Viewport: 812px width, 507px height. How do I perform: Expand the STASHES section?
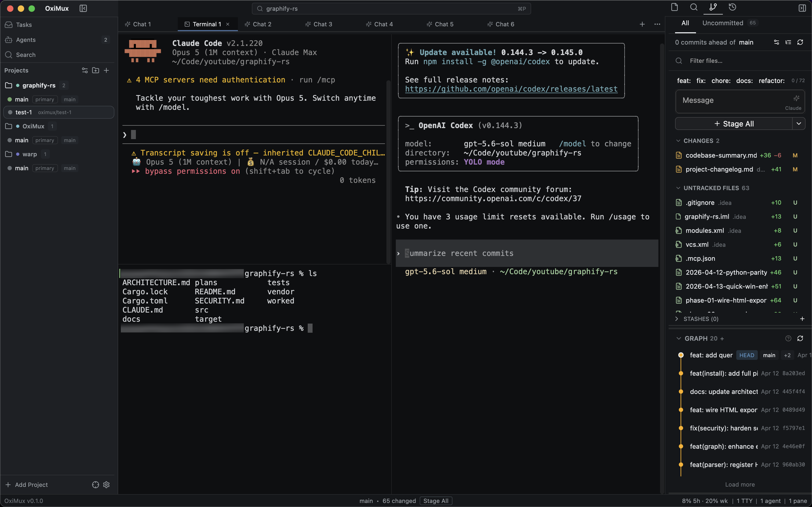[x=677, y=319]
